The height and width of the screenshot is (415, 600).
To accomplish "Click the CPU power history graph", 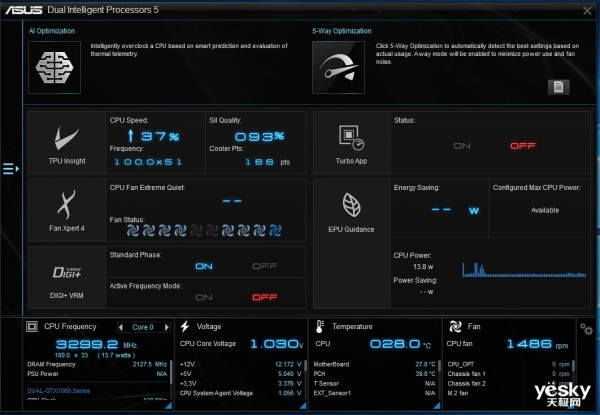I will coord(524,269).
